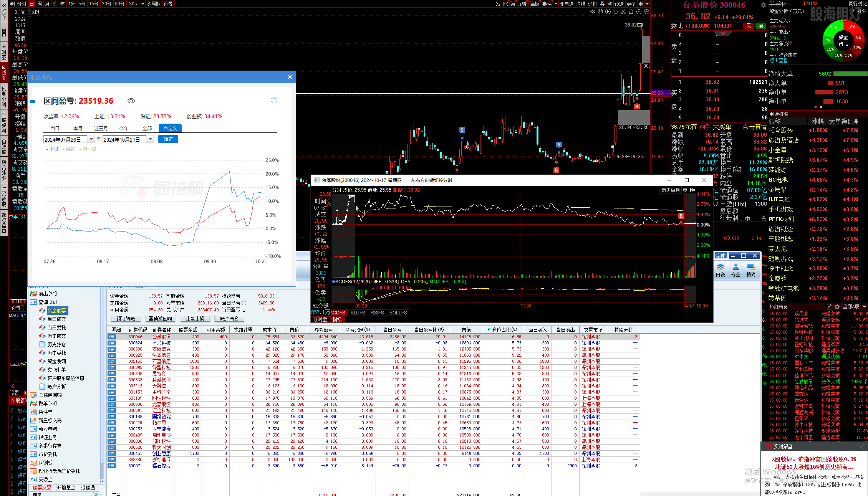The image size is (868, 496).
Task: Click the lock icon on chart toolbar
Action: coord(631,12)
